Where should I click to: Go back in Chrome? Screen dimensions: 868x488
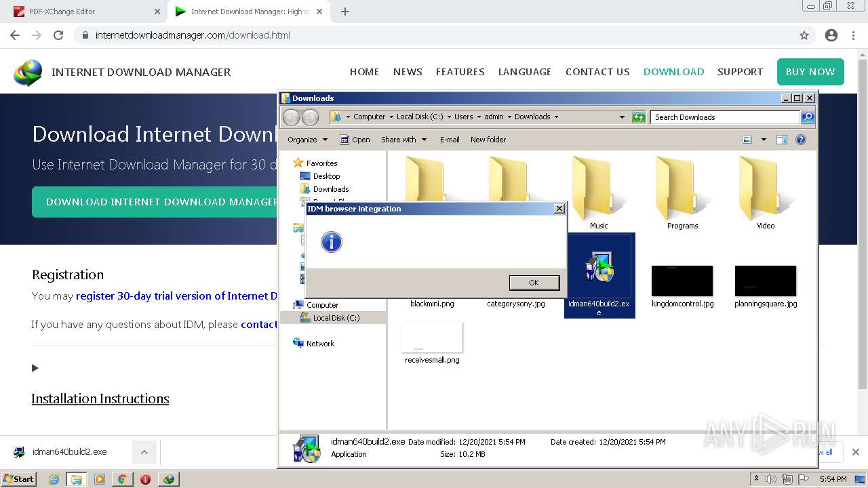(x=15, y=35)
